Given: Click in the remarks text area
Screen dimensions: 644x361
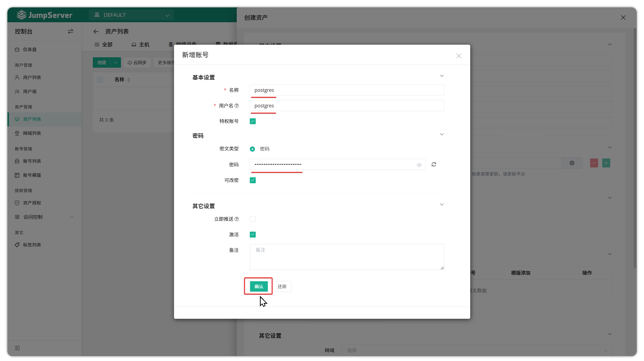Looking at the screenshot, I should [347, 257].
